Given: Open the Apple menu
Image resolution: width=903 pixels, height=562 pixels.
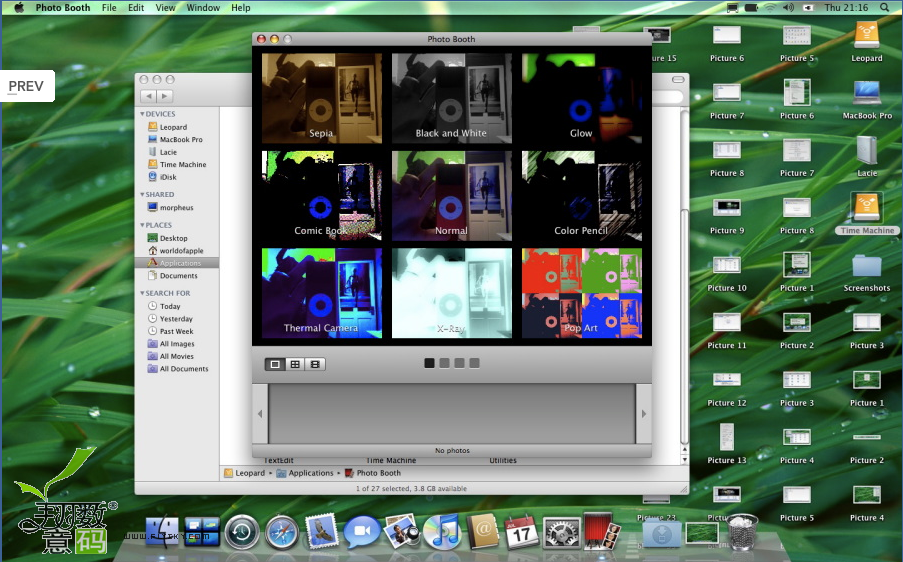Looking at the screenshot, I should click(18, 7).
